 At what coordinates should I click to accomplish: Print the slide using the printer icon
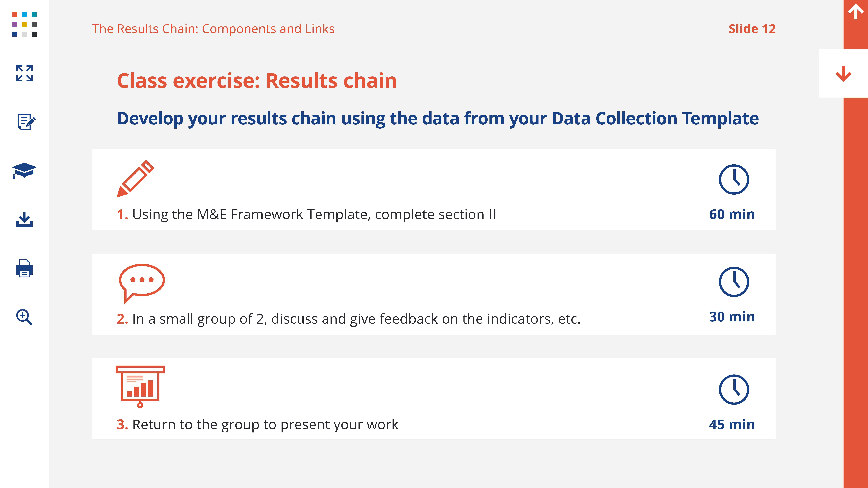[x=24, y=268]
